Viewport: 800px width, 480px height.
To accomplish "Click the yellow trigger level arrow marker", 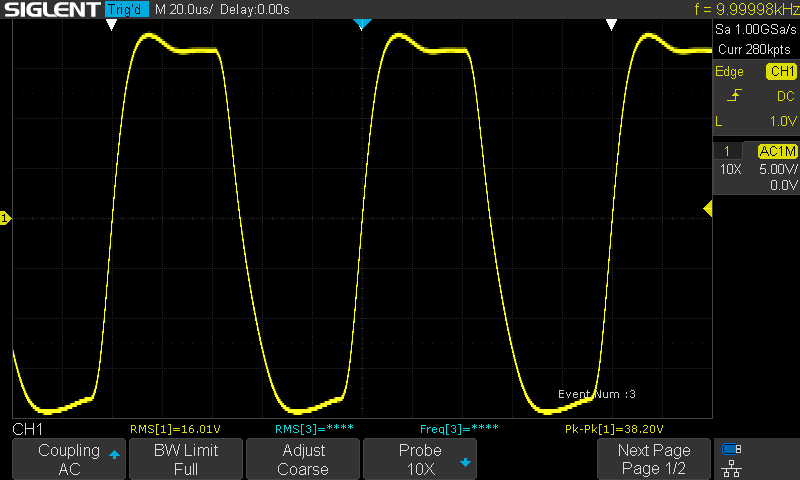I will (708, 209).
